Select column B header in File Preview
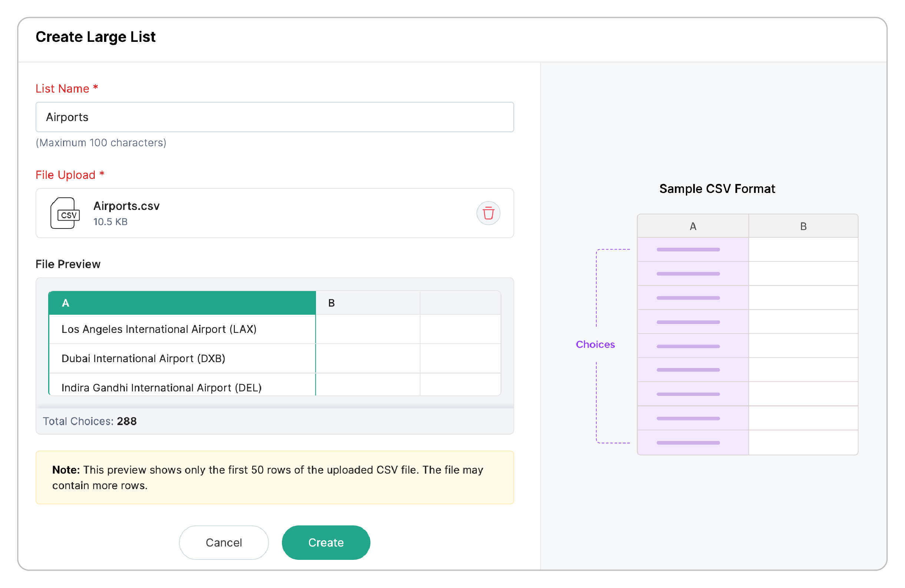The width and height of the screenshot is (905, 588). (x=368, y=303)
